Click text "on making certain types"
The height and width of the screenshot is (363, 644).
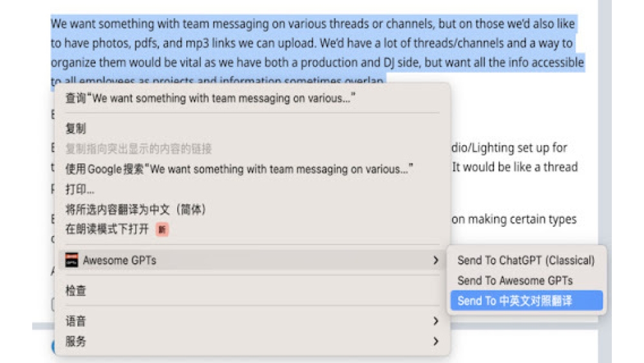click(514, 219)
